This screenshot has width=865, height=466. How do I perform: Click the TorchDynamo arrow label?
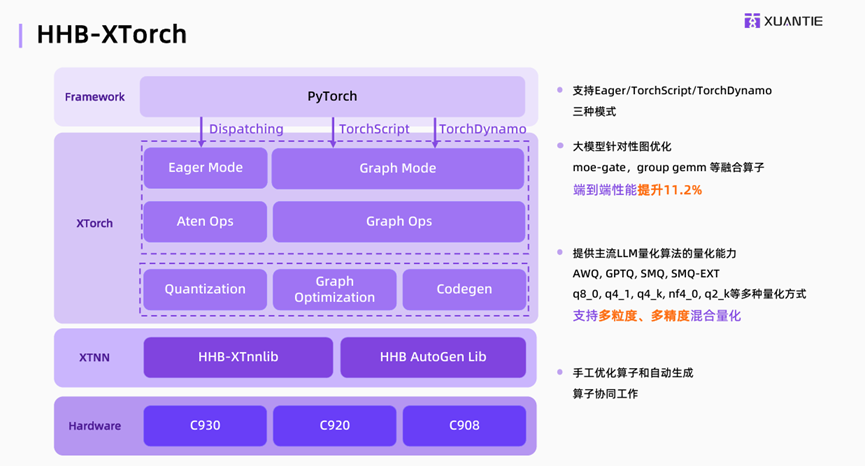coord(482,129)
